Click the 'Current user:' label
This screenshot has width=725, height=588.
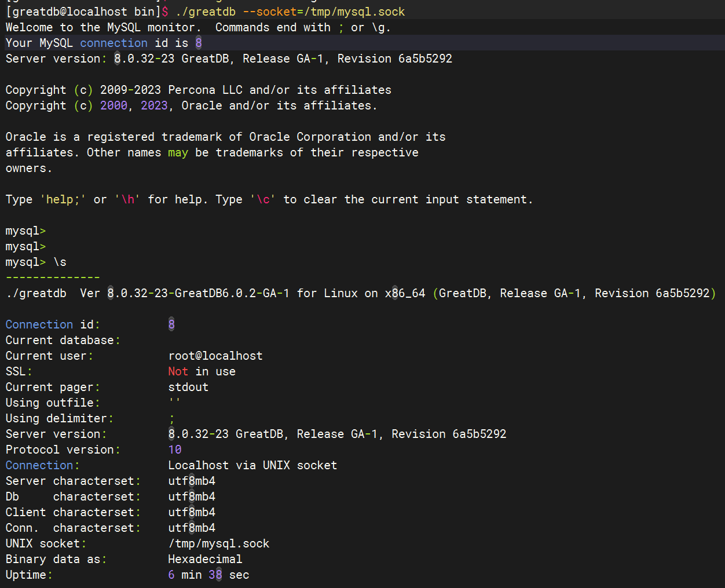pyautogui.click(x=49, y=356)
